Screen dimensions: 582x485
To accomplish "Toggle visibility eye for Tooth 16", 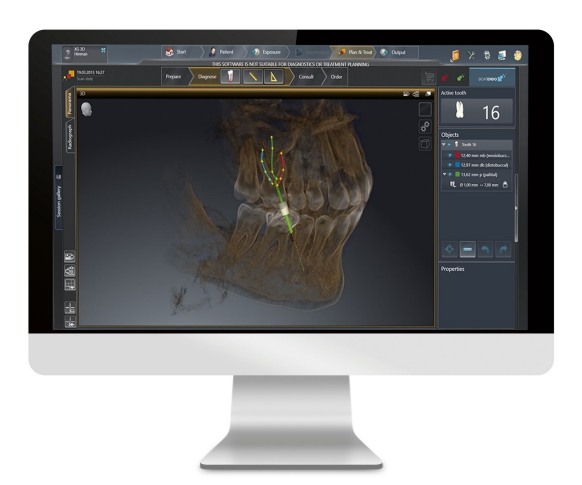I will (449, 144).
